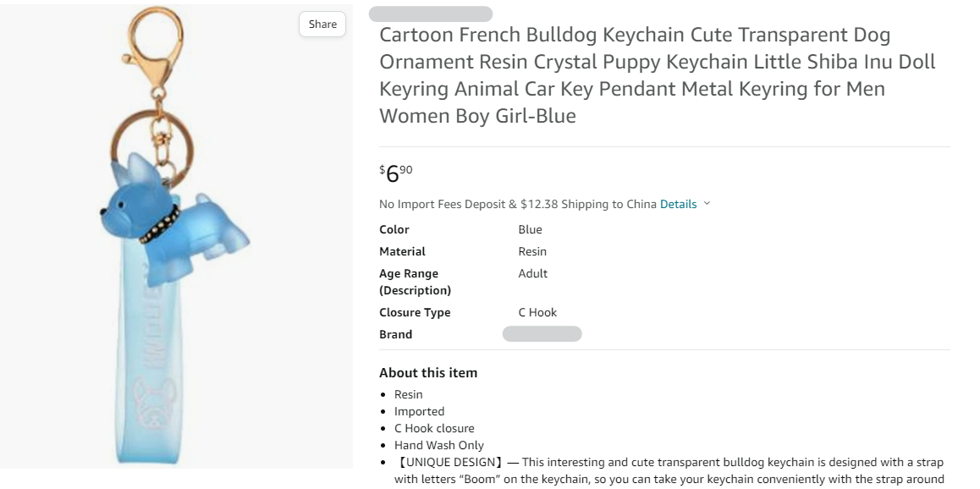
Task: Expand the chevron beside Details
Action: pos(707,204)
